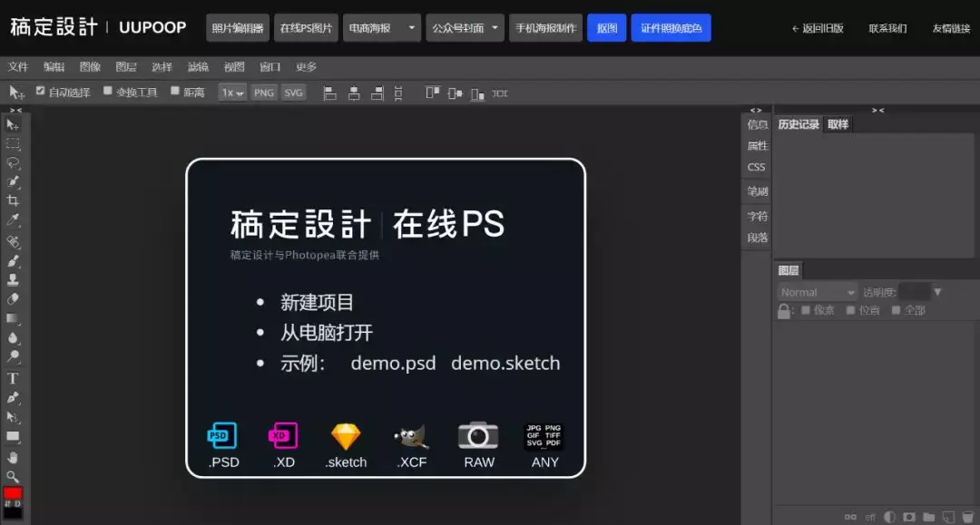
Task: Toggle the 自动选择 checkbox
Action: [41, 92]
